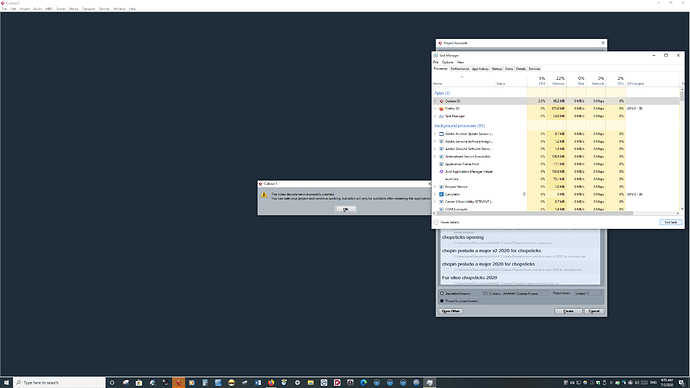Expand the Canon IJ Scan Utility row
690x388 pixels.
click(x=435, y=201)
